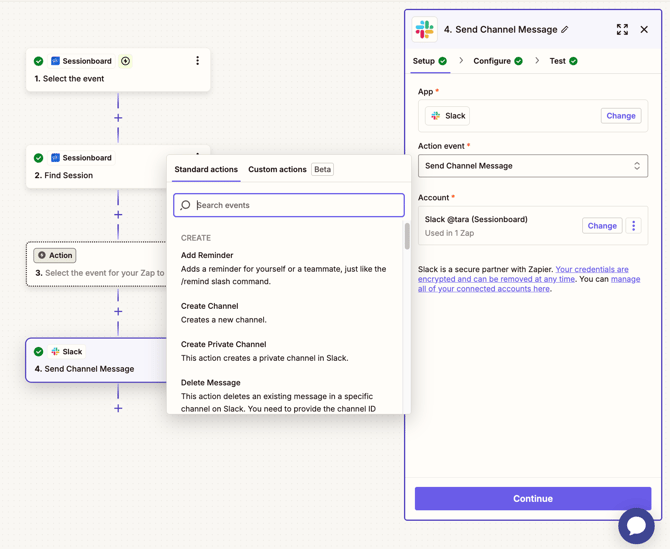
Task: Rename step via pencil edit icon
Action: click(565, 29)
